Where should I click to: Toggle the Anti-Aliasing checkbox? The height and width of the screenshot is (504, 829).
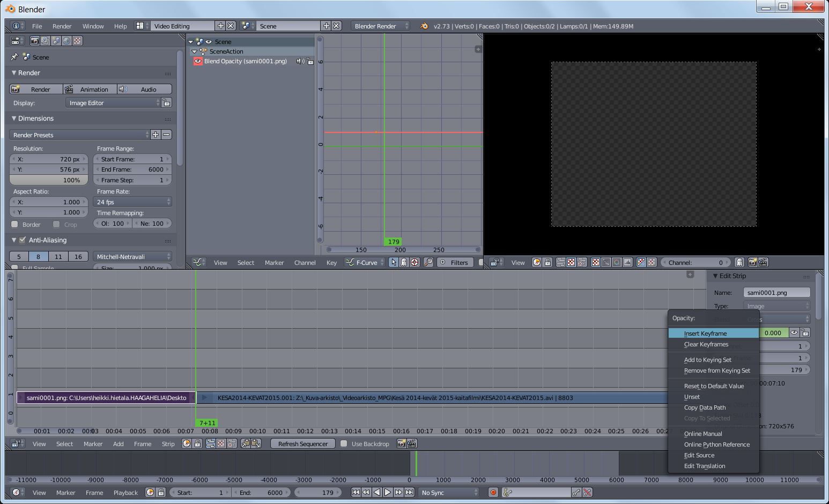click(x=23, y=240)
